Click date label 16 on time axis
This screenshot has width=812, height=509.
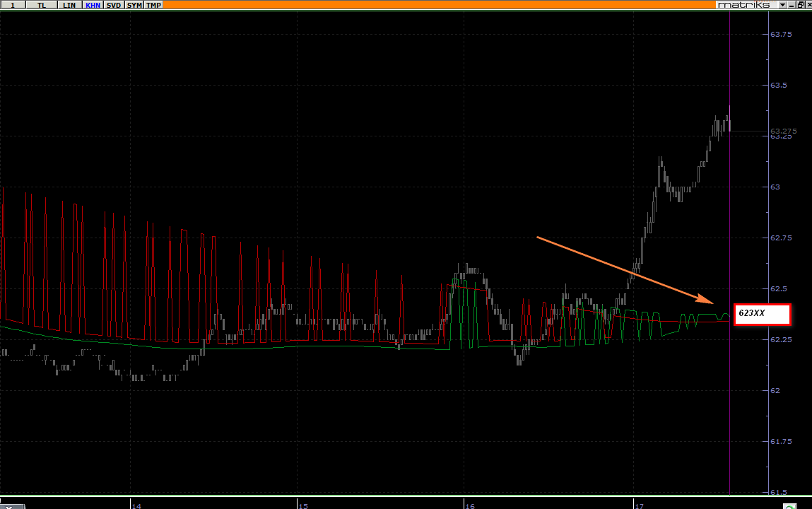click(470, 505)
